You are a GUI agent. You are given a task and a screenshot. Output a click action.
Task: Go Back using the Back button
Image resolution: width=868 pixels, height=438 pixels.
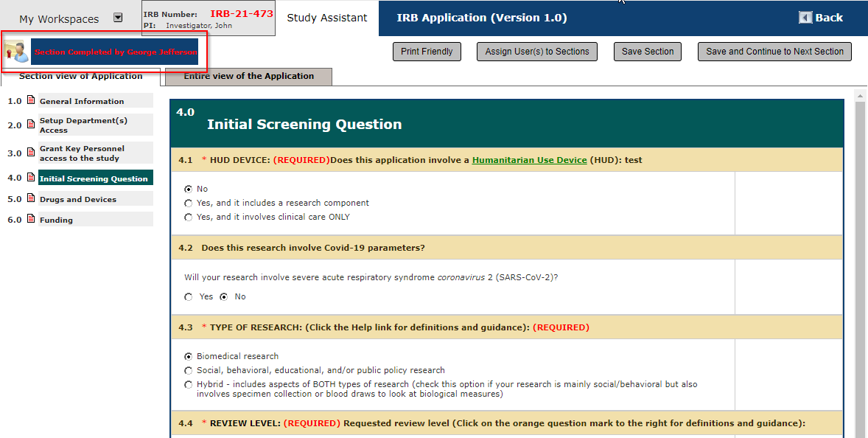[x=821, y=18]
